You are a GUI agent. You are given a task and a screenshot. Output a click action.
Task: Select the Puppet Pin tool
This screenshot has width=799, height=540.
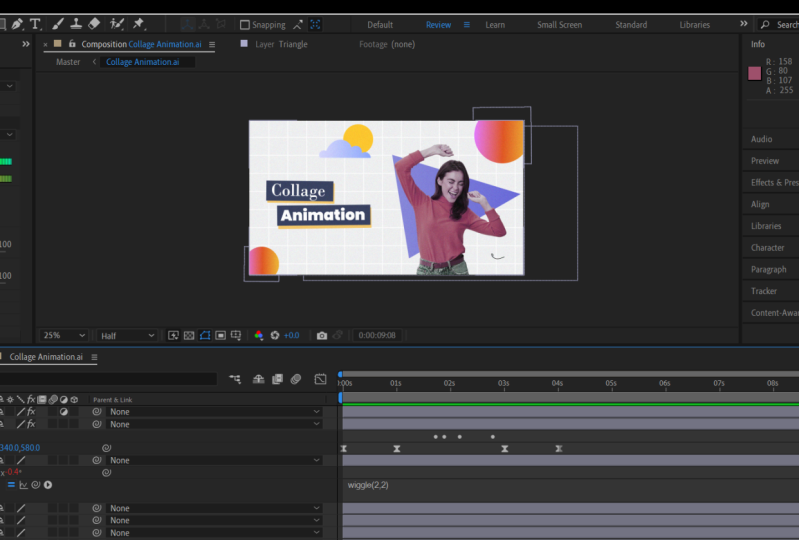(139, 24)
